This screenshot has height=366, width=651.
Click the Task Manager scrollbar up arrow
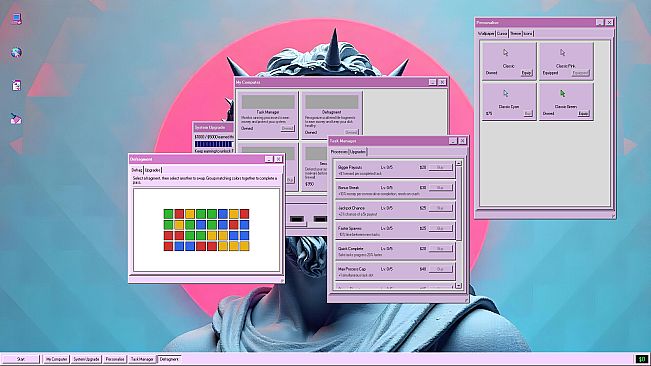[459, 163]
